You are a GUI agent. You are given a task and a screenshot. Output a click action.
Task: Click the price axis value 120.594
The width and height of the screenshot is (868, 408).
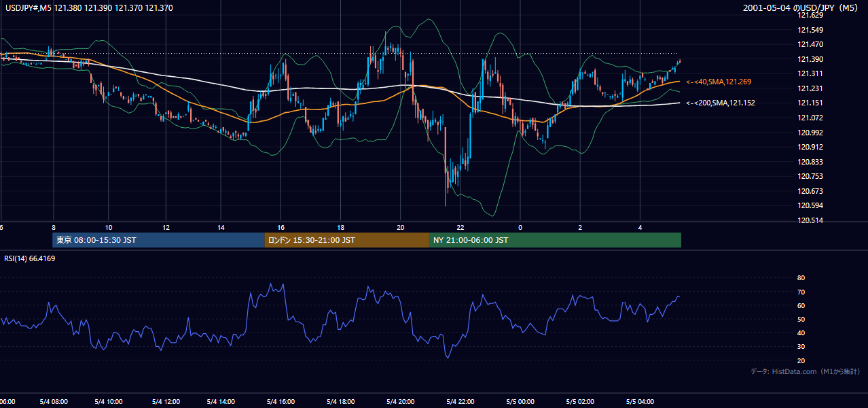(810, 206)
